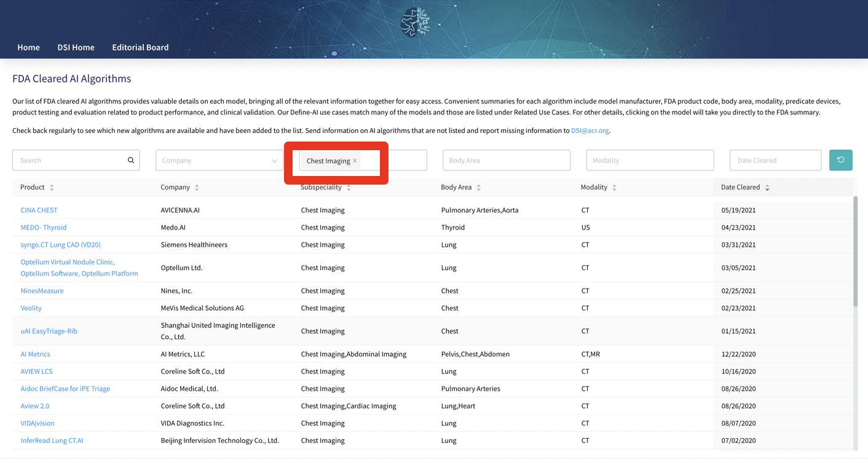Click the US modality cell
Screen dimensions: 868x464
(x=585, y=227)
